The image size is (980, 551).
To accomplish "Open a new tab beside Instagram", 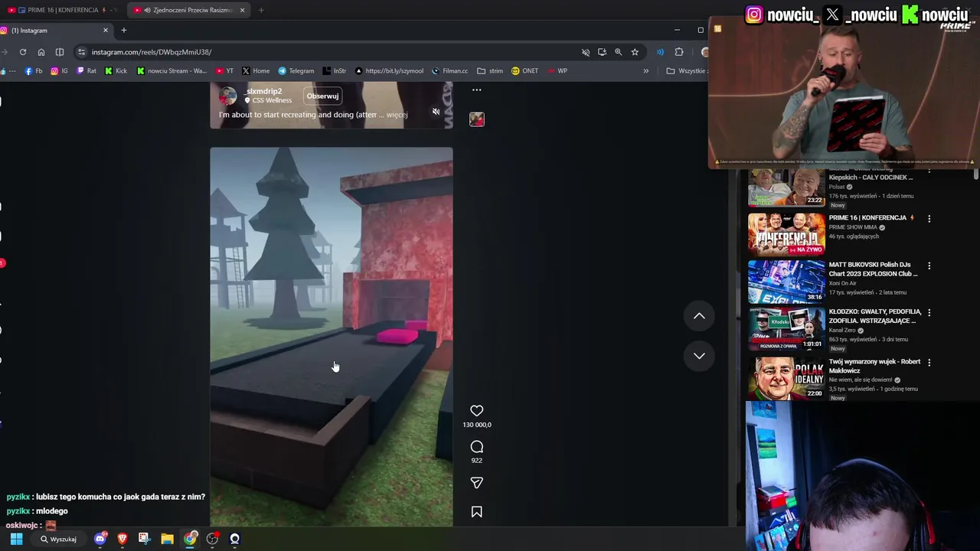I will point(124,31).
